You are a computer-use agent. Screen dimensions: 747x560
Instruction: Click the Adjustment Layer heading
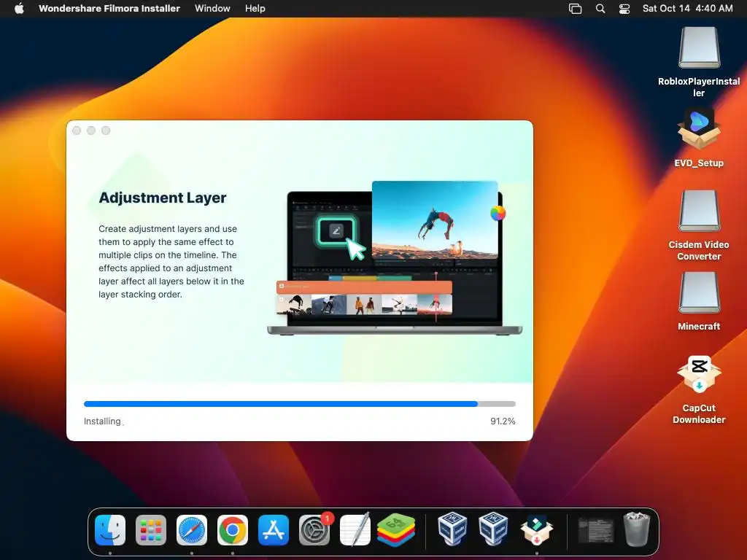pyautogui.click(x=163, y=198)
